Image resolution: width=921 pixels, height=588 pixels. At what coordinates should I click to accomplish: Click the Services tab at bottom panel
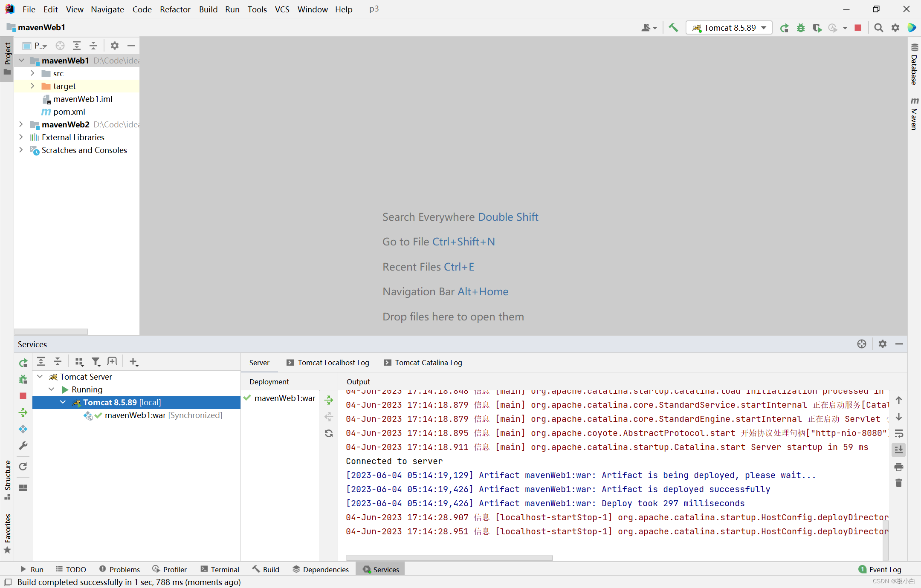coord(381,569)
